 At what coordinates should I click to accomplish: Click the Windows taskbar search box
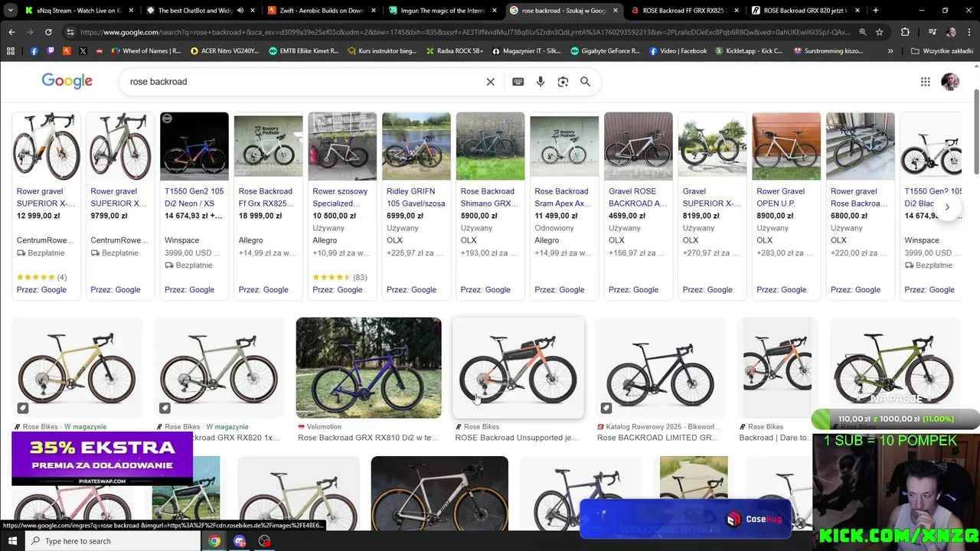(x=115, y=541)
